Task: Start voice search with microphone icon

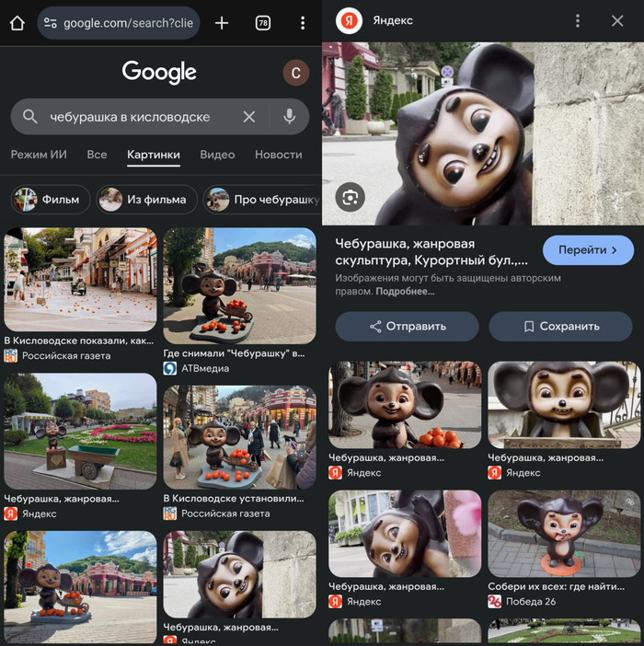Action: [x=289, y=117]
